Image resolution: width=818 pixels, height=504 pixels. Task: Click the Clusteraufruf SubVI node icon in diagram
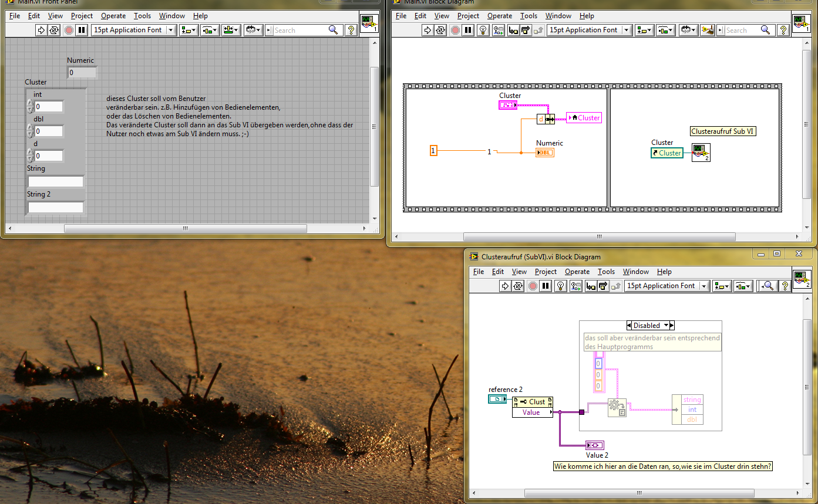point(701,153)
